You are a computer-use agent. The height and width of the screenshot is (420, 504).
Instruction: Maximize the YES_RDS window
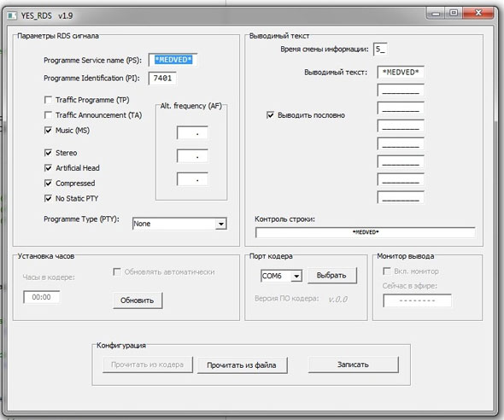pyautogui.click(x=454, y=13)
